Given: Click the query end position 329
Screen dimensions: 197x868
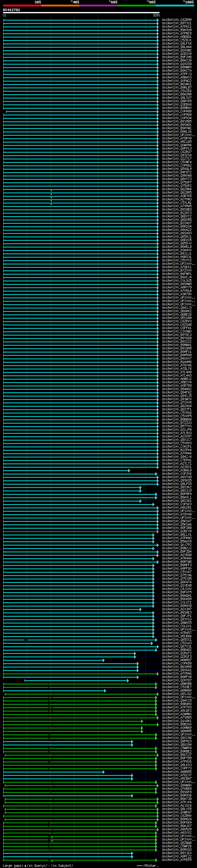Looking at the screenshot, I should pyautogui.click(x=155, y=15).
